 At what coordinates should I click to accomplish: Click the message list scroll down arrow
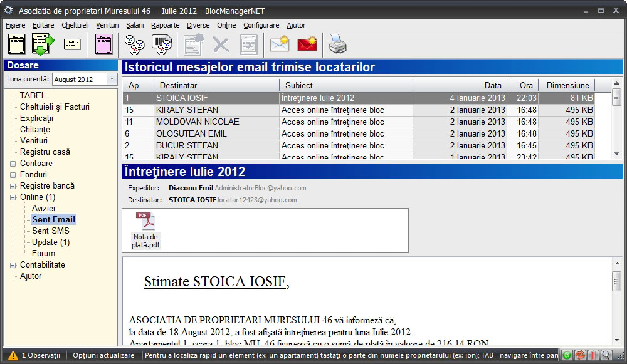[616, 153]
